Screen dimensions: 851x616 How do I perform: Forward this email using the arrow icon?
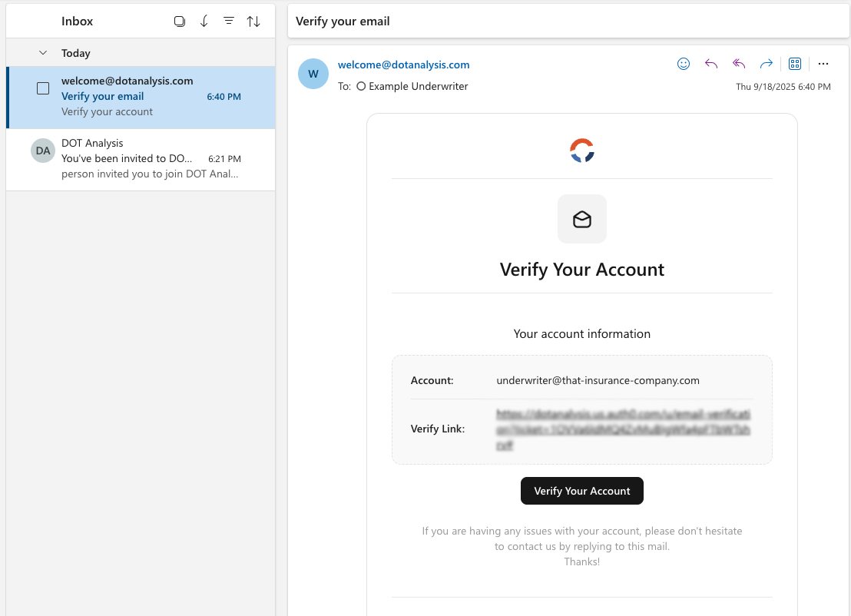click(766, 64)
